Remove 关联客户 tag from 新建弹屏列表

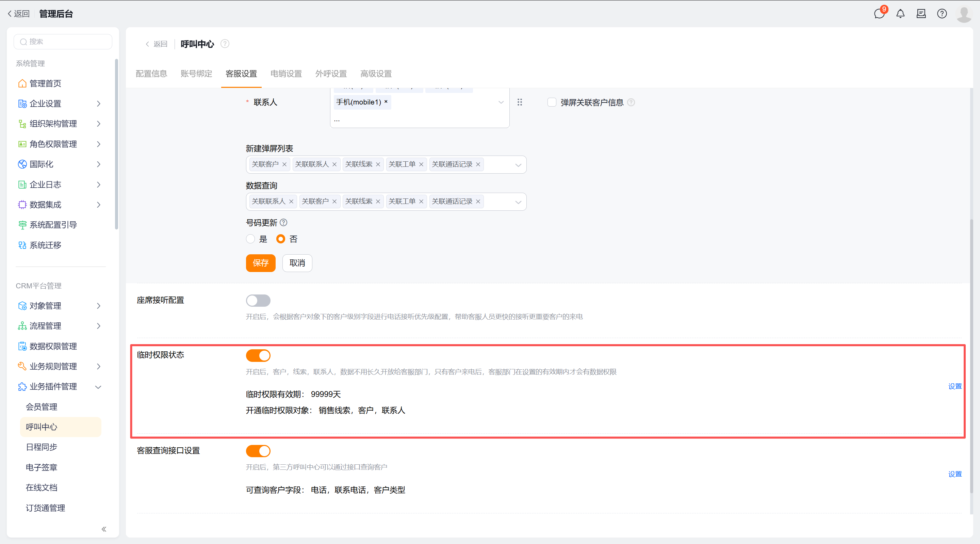284,164
